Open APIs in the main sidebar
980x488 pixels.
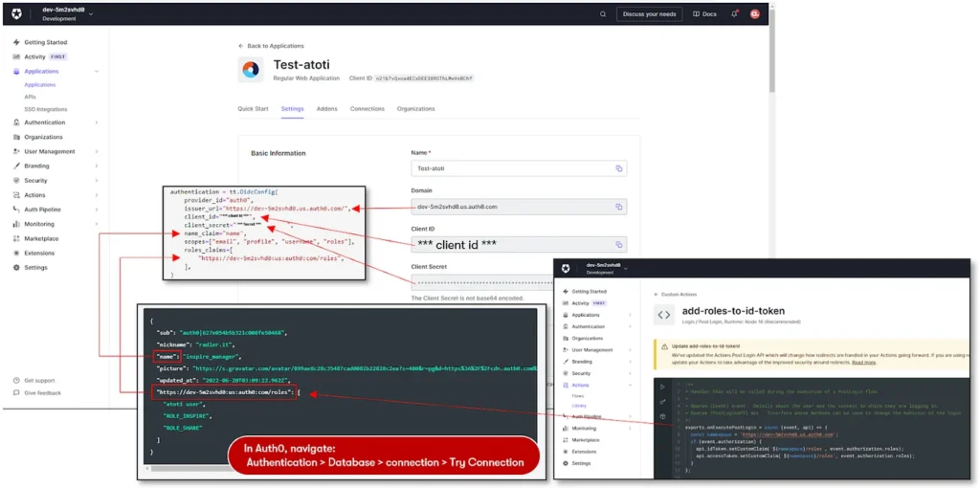(x=30, y=97)
